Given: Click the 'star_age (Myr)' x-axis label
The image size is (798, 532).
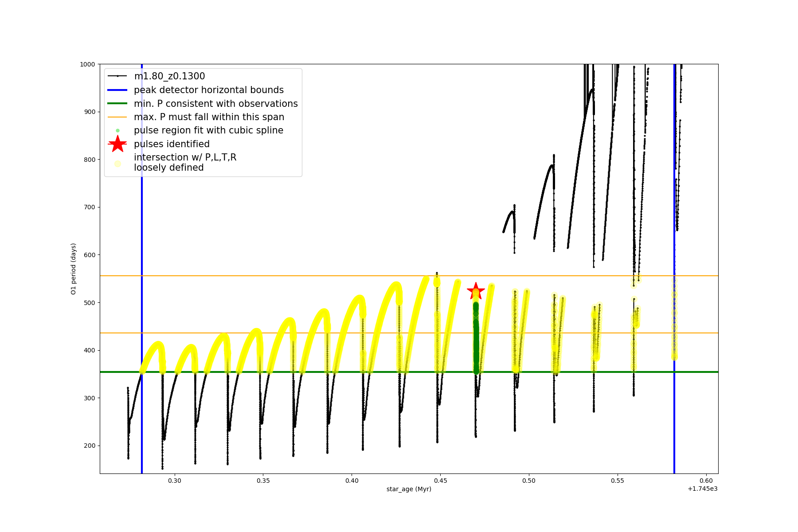Looking at the screenshot, I should coord(409,489).
